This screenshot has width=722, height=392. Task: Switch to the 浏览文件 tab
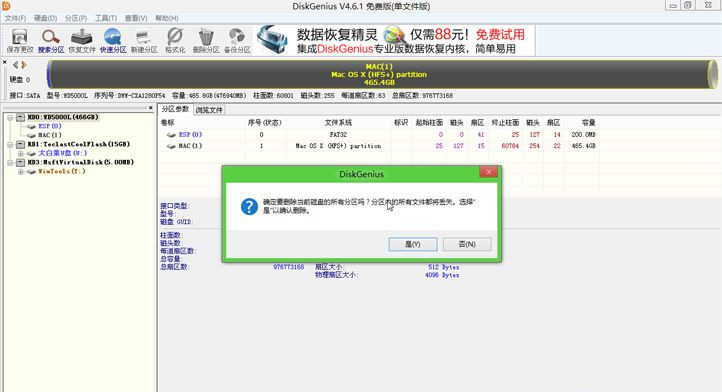click(x=209, y=110)
